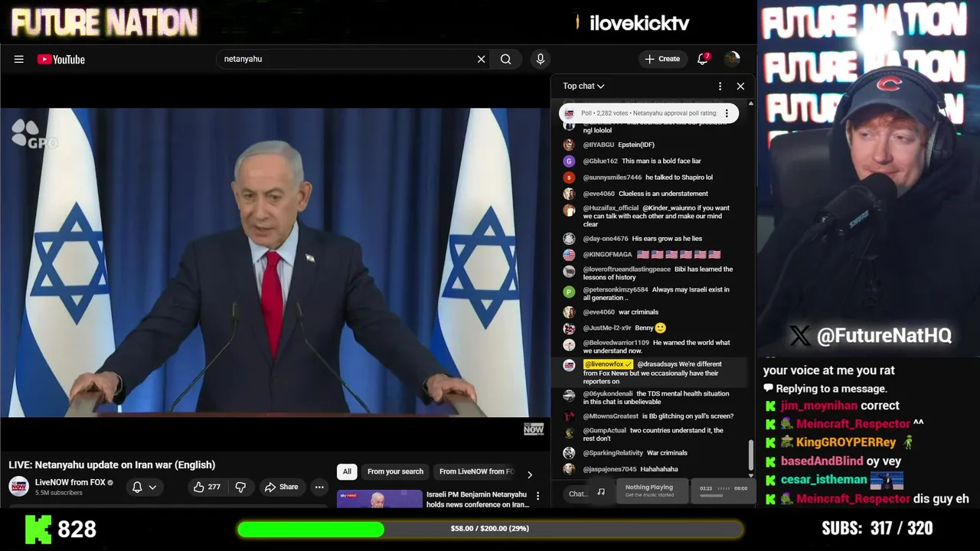Click @IIYABGU avatar in chat
980x551 pixels.
coord(569,145)
